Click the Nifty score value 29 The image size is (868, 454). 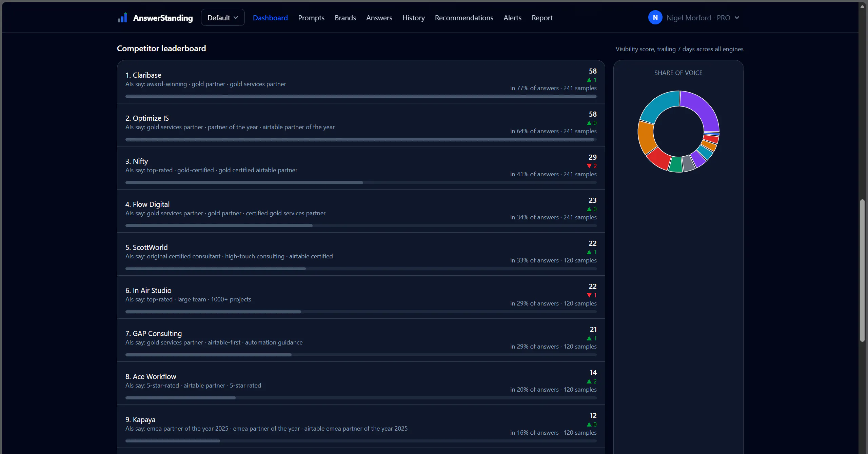(593, 157)
